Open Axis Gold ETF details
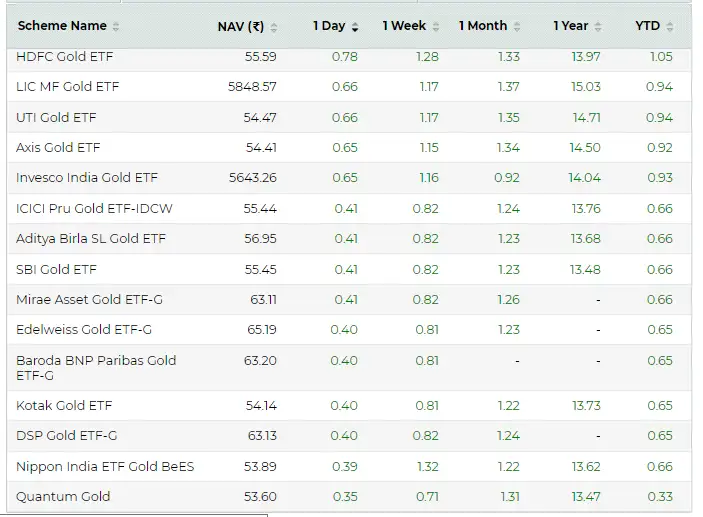 (58, 148)
